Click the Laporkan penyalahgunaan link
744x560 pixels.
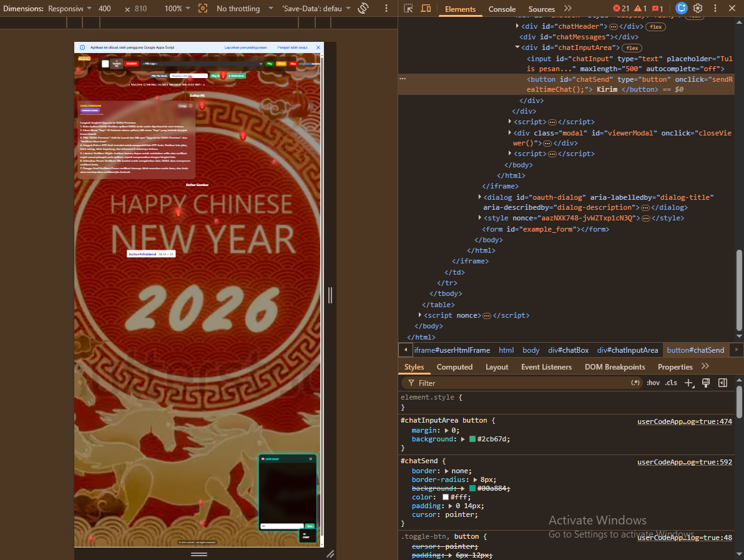[246, 47]
